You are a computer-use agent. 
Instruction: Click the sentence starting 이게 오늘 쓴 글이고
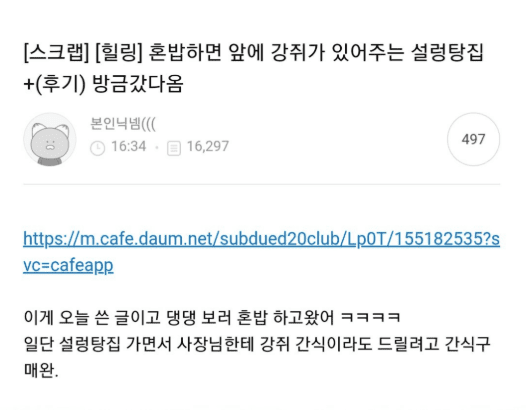coord(213,318)
